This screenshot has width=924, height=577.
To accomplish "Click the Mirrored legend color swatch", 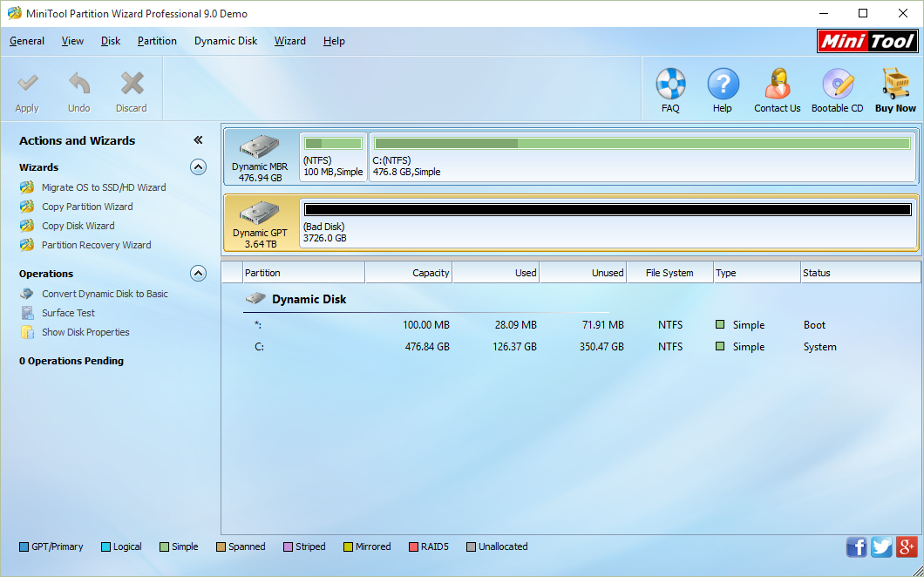I will tap(349, 547).
